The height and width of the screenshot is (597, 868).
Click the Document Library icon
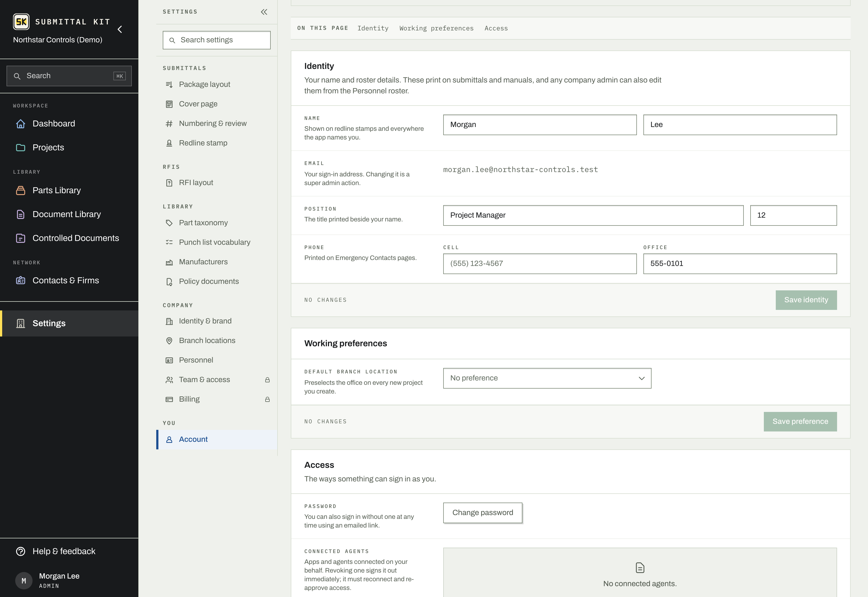coord(21,214)
